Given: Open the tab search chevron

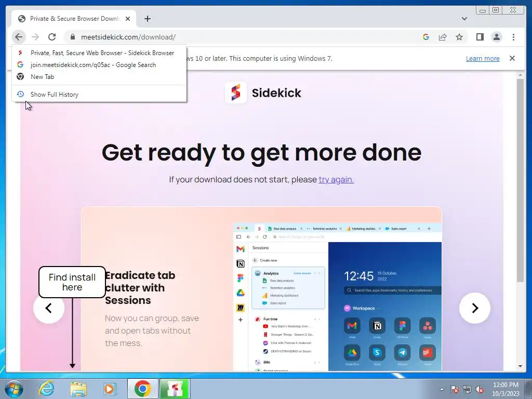Looking at the screenshot, I should 464,19.
